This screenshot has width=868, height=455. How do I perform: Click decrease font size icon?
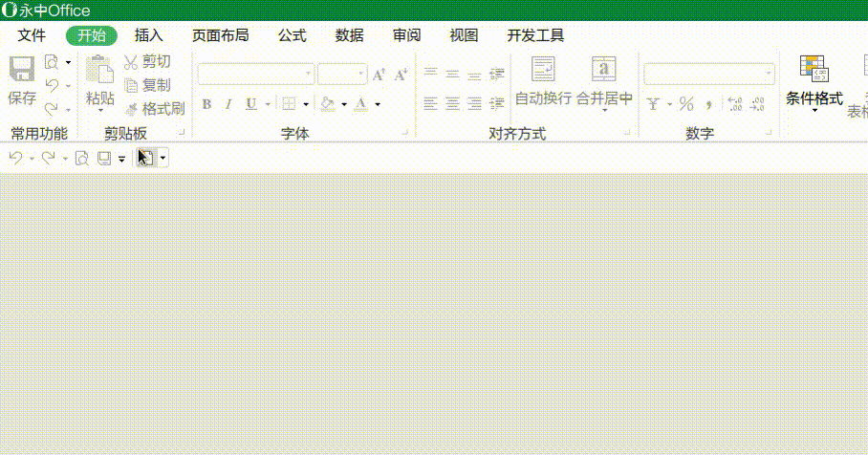pyautogui.click(x=401, y=75)
